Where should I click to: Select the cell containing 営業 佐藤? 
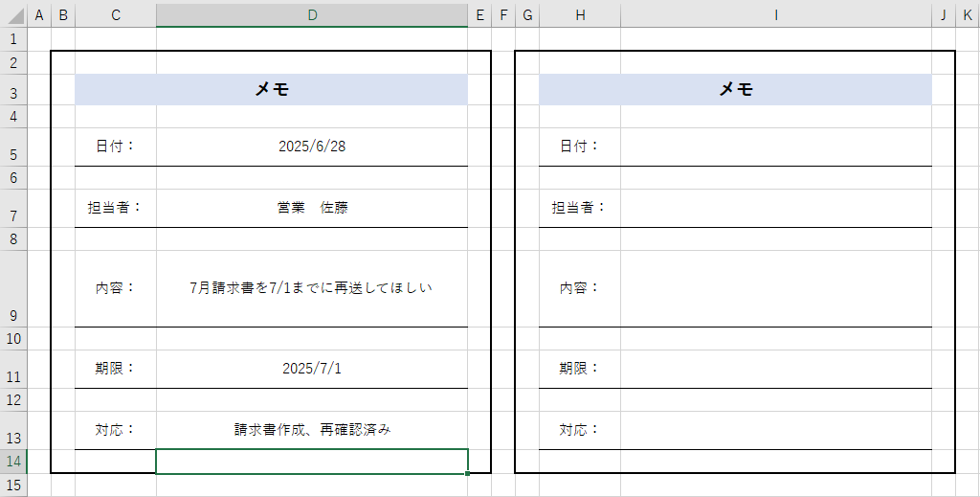click(x=312, y=208)
